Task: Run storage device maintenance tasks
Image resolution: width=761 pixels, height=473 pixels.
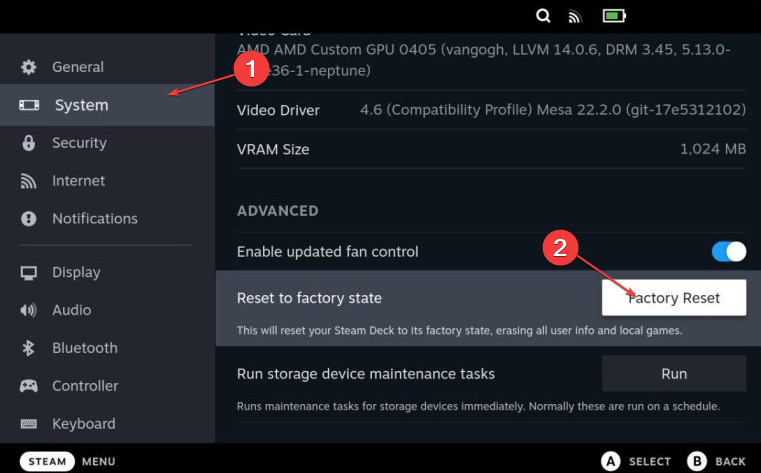Action: [x=674, y=374]
